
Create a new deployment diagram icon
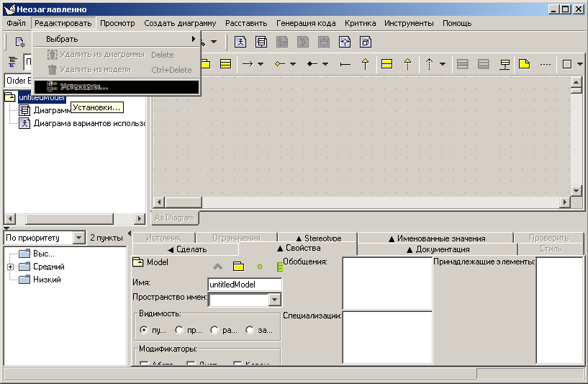click(366, 42)
